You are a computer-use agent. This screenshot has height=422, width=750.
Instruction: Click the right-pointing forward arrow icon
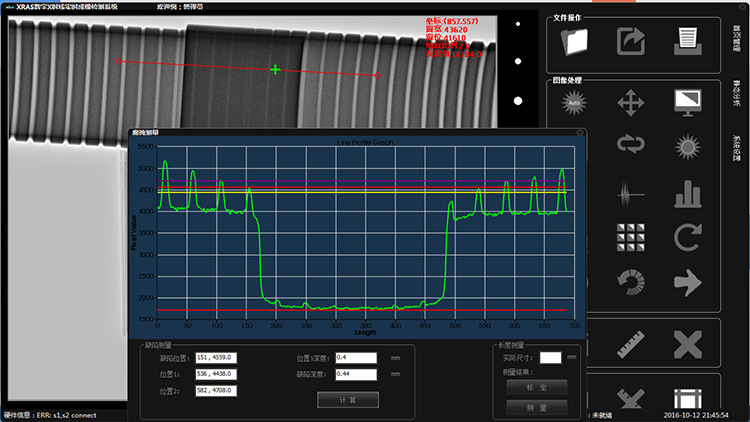687,282
